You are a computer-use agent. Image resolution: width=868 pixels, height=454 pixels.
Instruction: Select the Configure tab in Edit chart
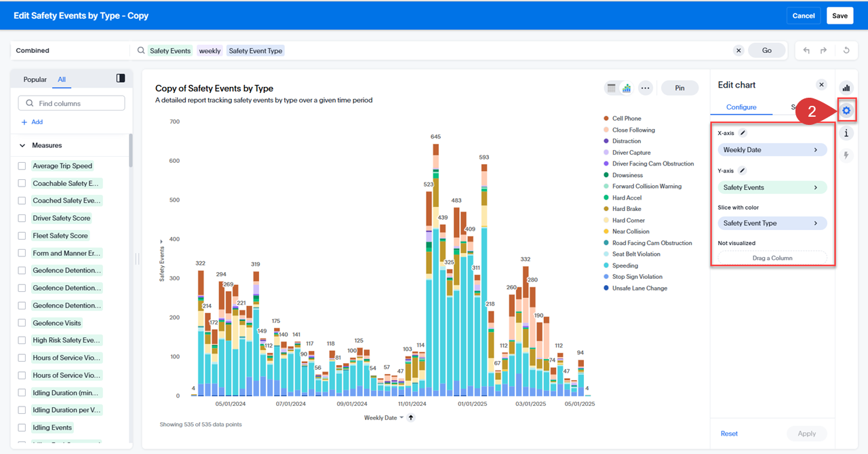coord(741,107)
